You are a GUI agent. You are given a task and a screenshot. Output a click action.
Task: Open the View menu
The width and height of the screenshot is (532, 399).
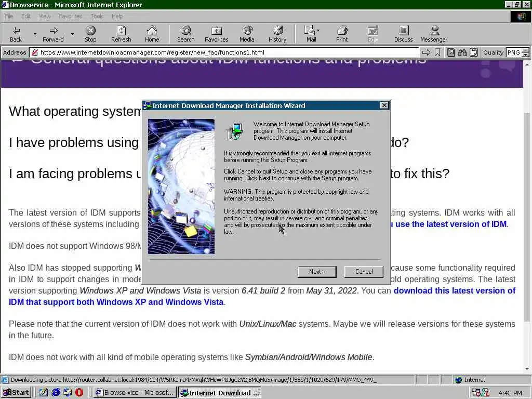pyautogui.click(x=45, y=16)
